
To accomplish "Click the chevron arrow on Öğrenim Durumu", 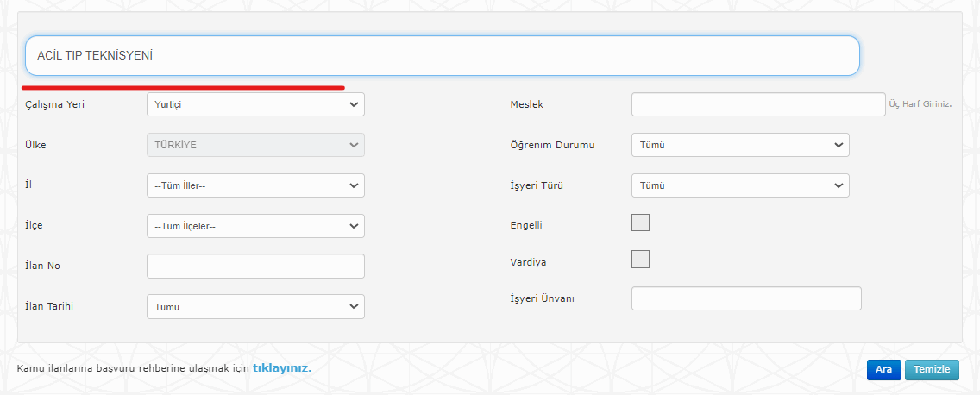I will (839, 145).
